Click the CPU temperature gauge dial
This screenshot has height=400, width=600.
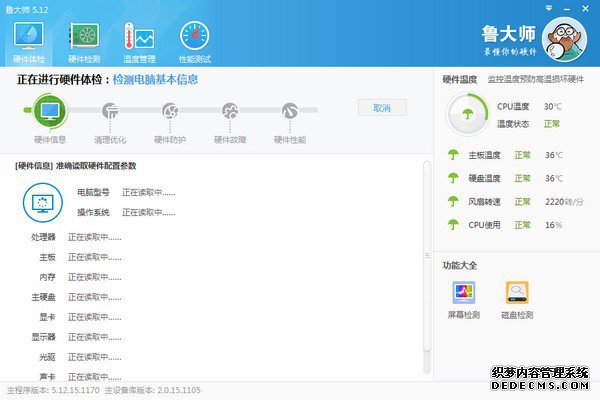click(467, 114)
